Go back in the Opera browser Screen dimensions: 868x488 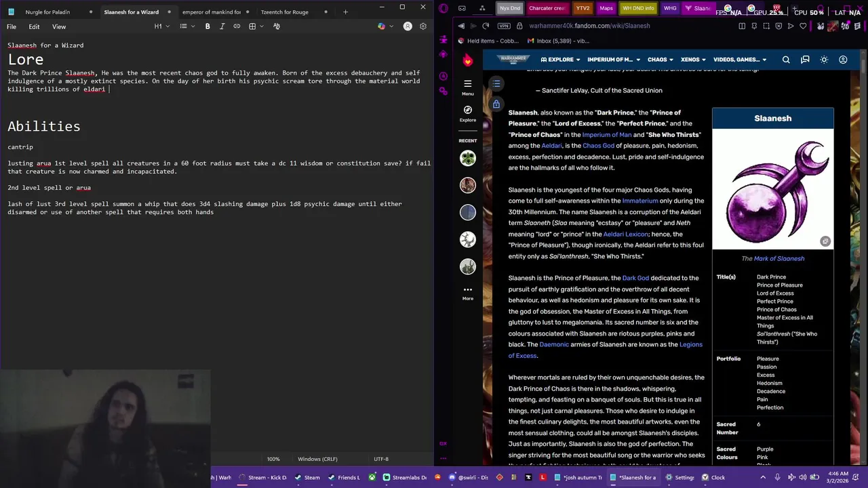tap(461, 26)
